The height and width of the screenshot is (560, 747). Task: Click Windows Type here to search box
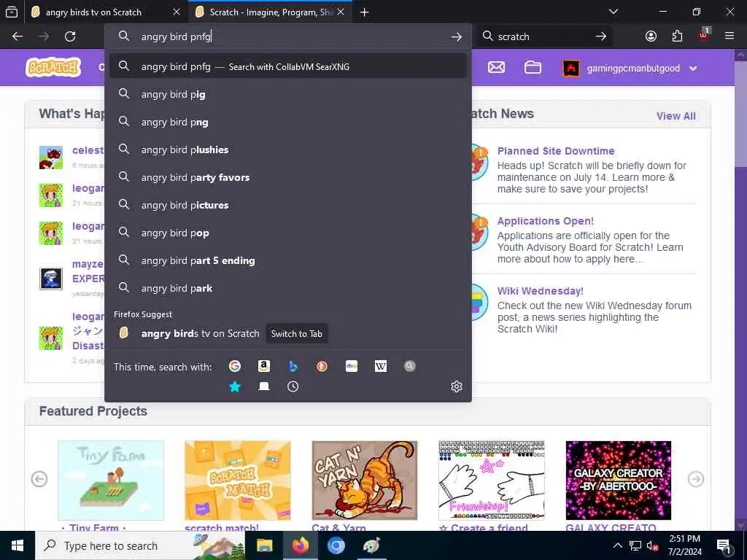point(141,545)
